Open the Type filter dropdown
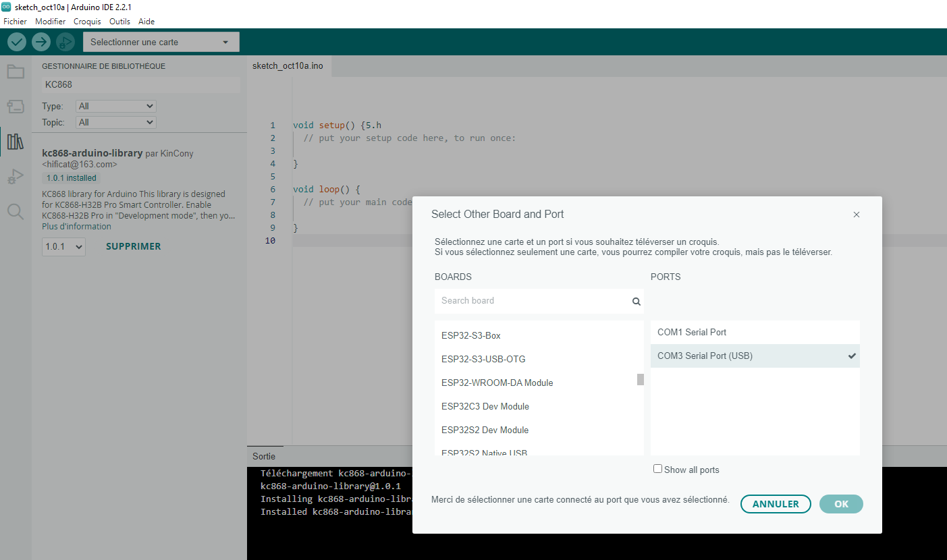 [116, 106]
